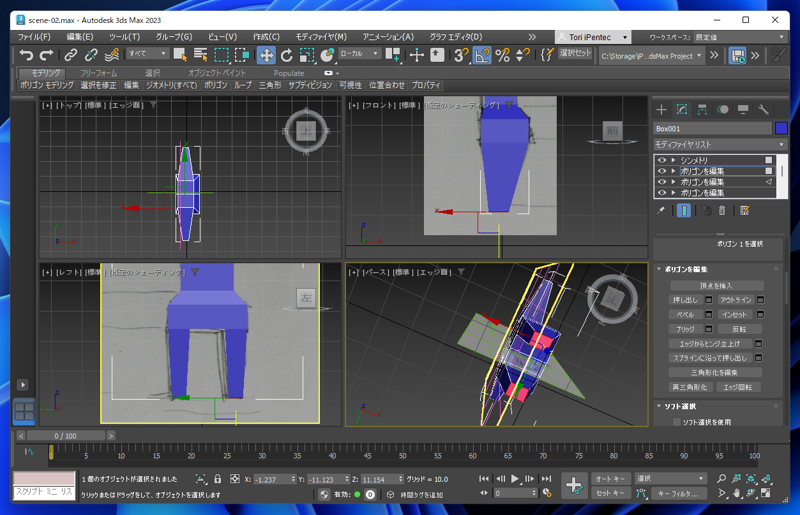Viewport: 800px width, 515px height.
Task: Open the アニメーション(A) menu
Action: pos(388,37)
